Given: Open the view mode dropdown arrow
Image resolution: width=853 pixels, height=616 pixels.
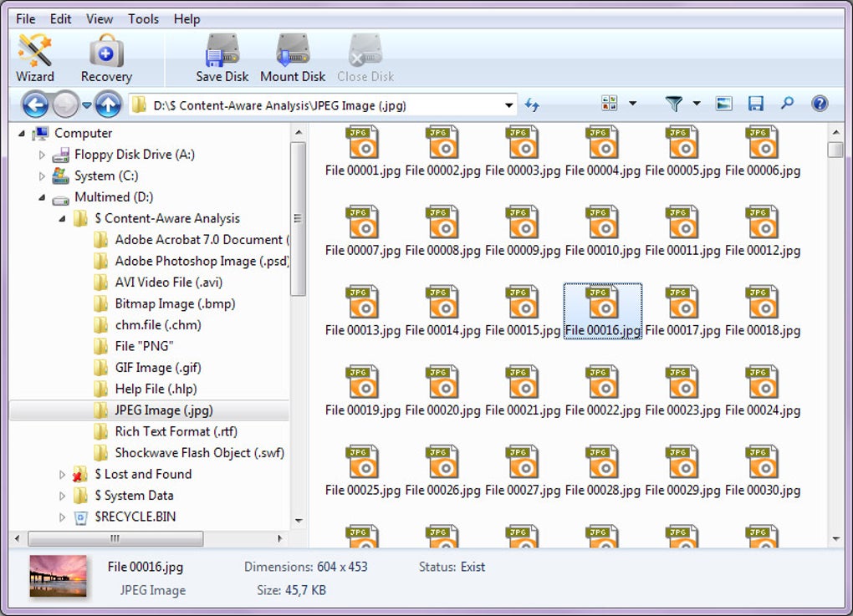Looking at the screenshot, I should click(633, 103).
